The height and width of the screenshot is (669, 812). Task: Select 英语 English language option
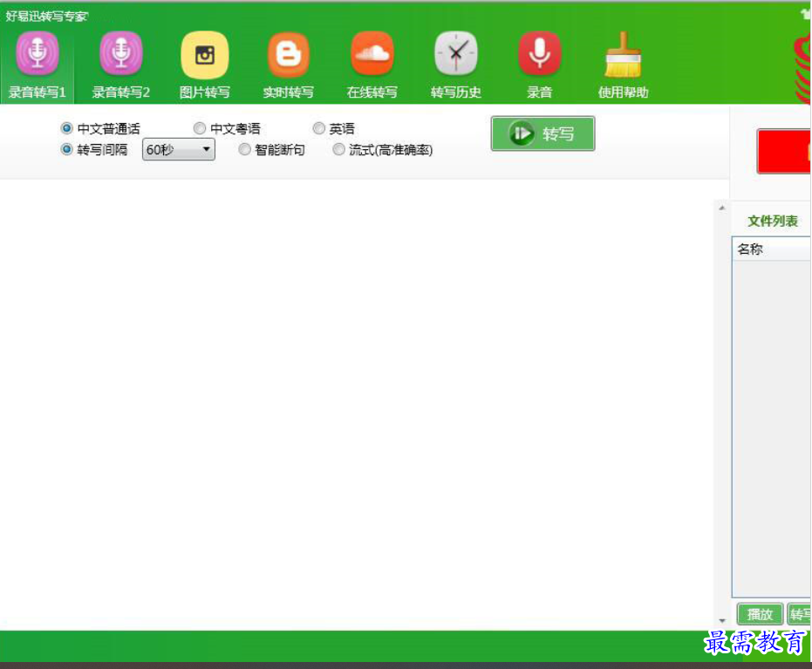click(319, 127)
